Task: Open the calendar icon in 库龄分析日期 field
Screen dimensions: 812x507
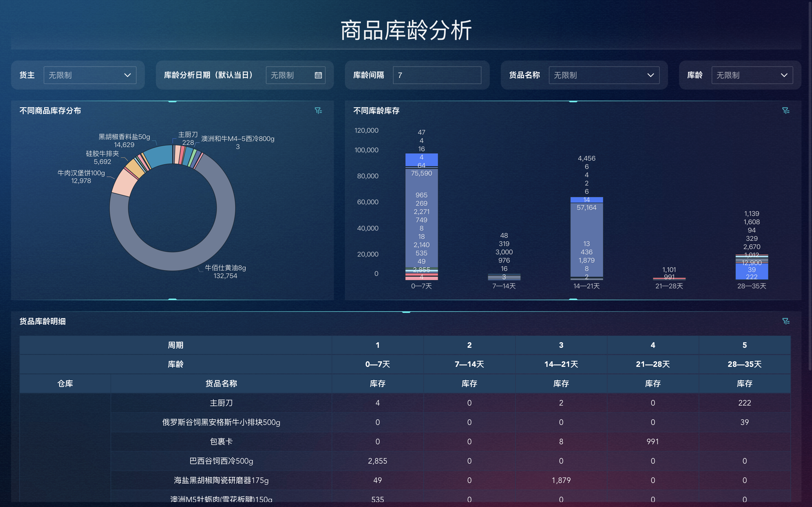Action: [x=318, y=75]
